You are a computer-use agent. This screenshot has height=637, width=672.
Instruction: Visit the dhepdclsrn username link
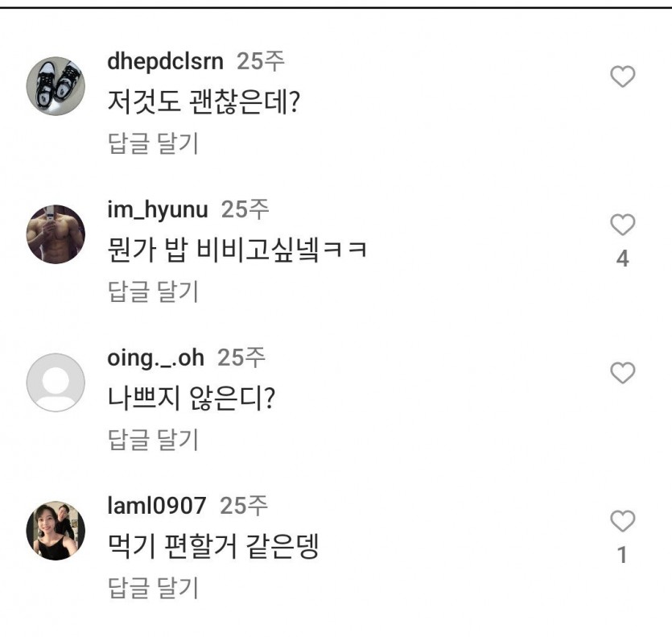point(166,61)
